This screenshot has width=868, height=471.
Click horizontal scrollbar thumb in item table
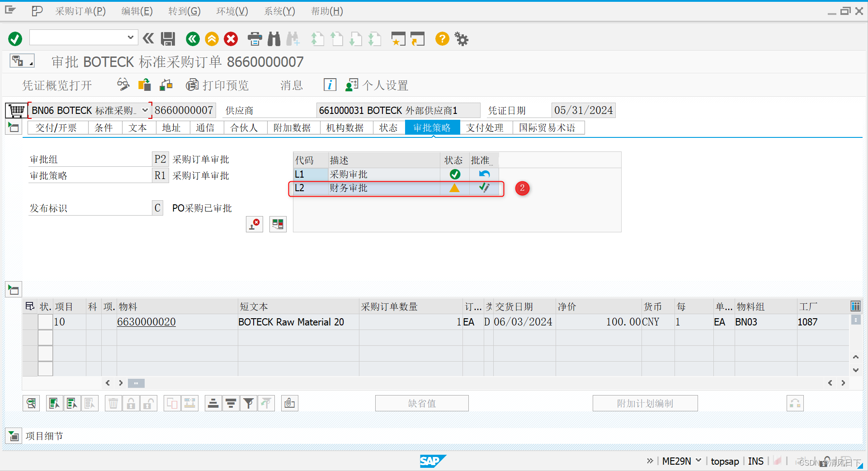(x=136, y=383)
